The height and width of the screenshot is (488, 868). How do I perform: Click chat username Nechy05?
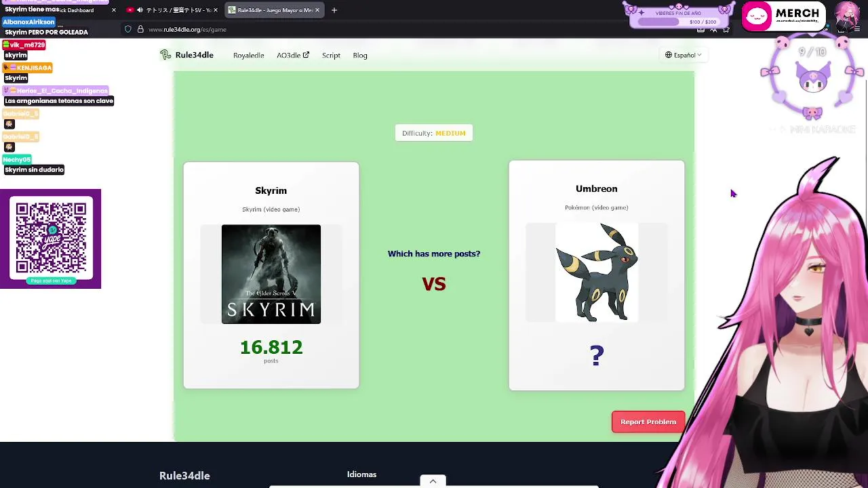click(x=17, y=160)
